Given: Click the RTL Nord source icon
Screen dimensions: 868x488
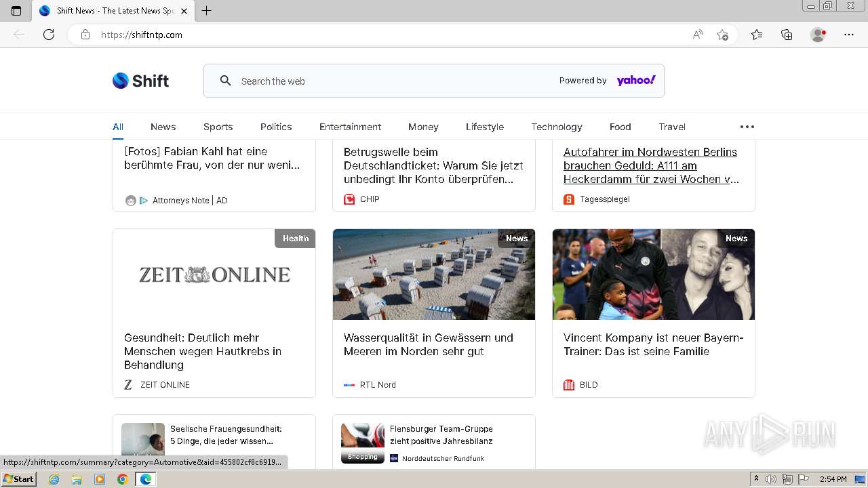Looking at the screenshot, I should tap(349, 385).
